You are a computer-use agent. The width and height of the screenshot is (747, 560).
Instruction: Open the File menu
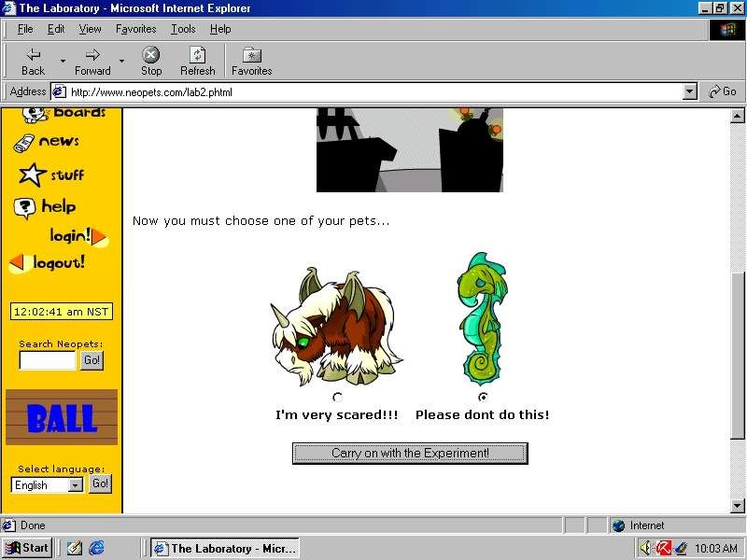click(x=25, y=29)
